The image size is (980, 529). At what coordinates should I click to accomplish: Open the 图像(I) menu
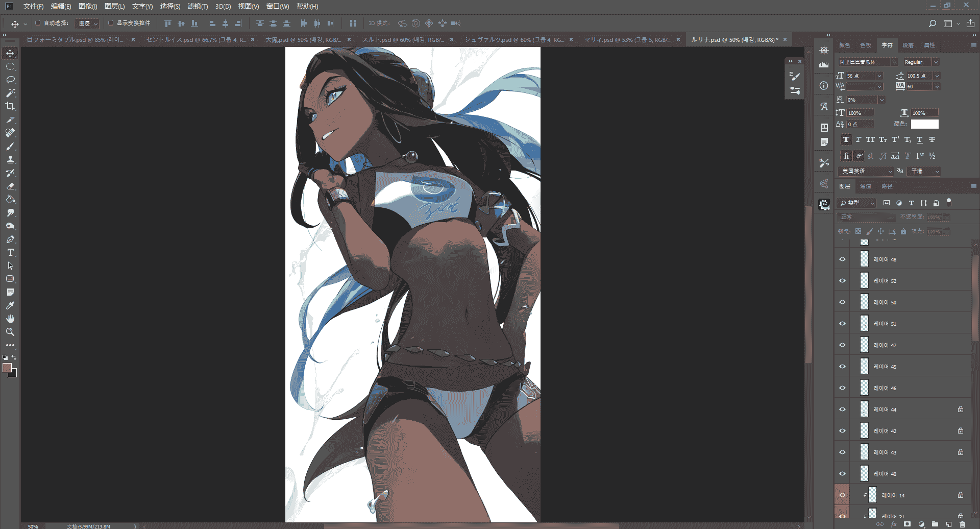tap(88, 7)
